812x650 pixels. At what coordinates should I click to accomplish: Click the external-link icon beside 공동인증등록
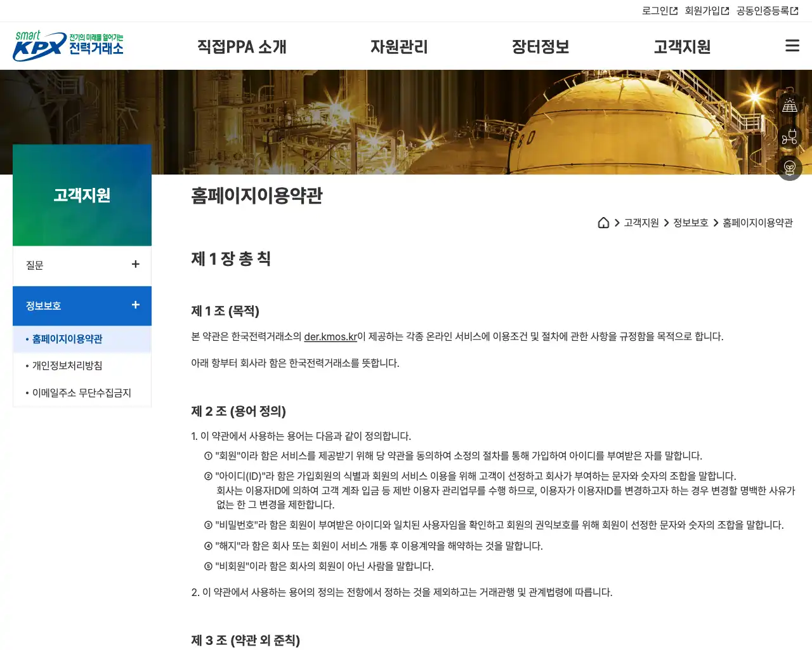[x=796, y=10]
